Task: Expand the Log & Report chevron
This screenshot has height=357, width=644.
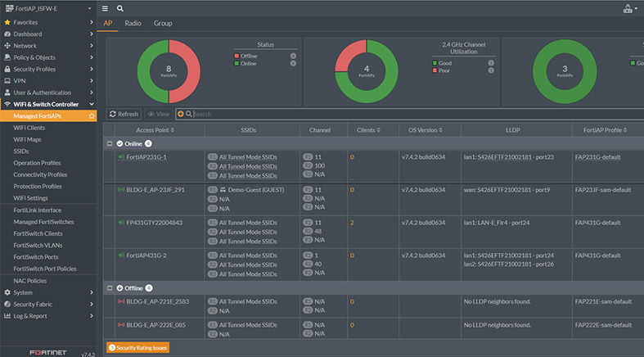Action: pos(91,316)
